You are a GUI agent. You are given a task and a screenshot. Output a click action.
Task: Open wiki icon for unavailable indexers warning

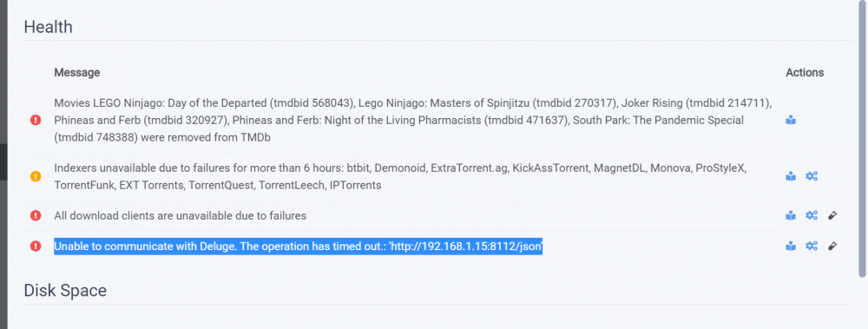[x=791, y=177]
